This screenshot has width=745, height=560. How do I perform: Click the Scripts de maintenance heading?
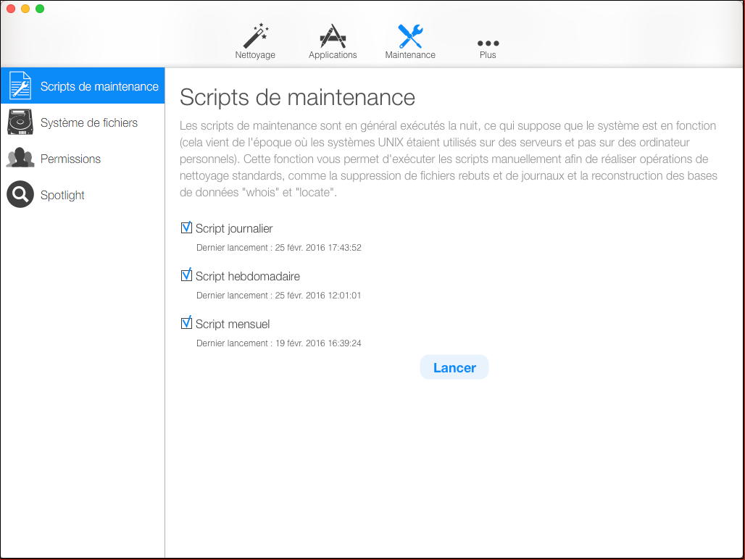297,98
